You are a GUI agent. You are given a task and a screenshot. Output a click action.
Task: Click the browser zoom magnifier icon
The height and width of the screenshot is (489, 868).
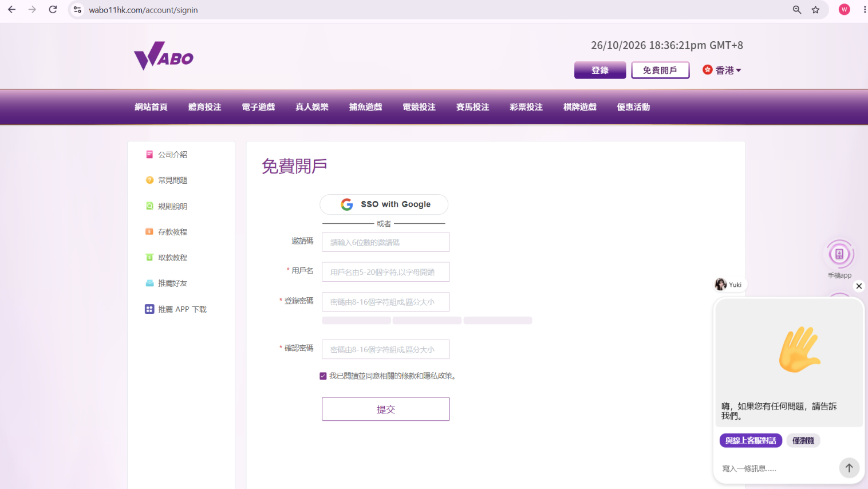pos(797,10)
